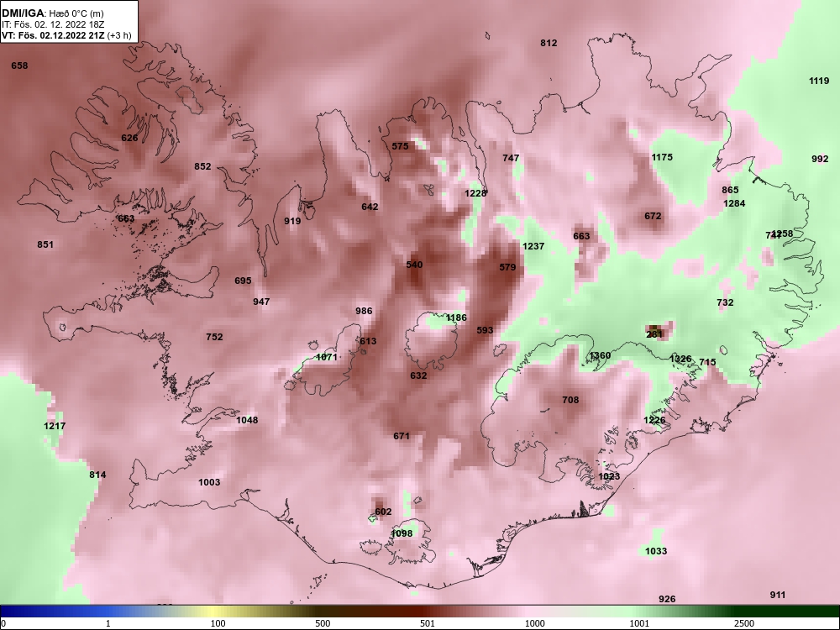The width and height of the screenshot is (840, 630).
Task: Click the 1284 height label
Action: pyautogui.click(x=734, y=203)
